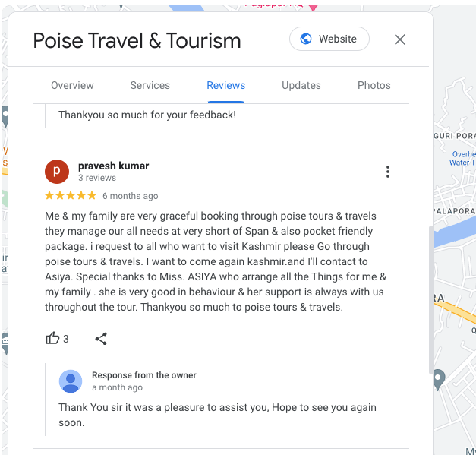Viewport: 476px width, 455px height.
Task: Switch to the Services tab
Action: 150,85
